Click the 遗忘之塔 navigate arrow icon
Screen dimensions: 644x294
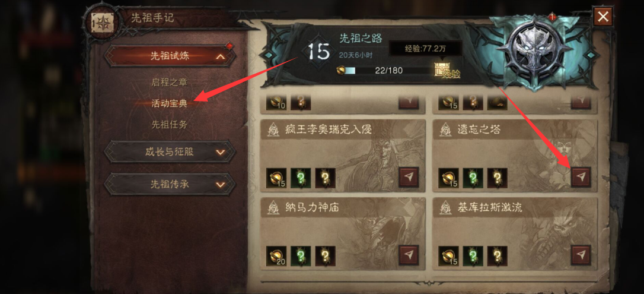pyautogui.click(x=581, y=177)
